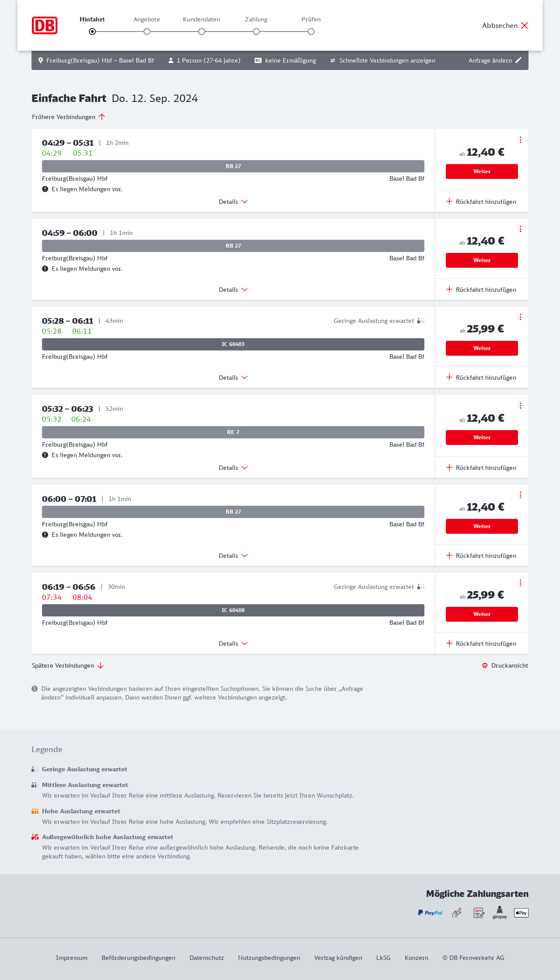Click warning icon on 05:32 RE 7 connection
This screenshot has width=560, height=980.
click(45, 455)
